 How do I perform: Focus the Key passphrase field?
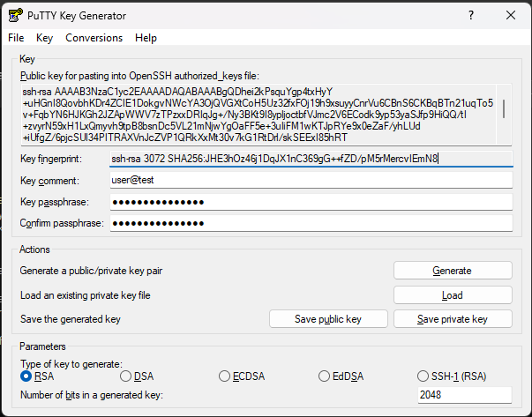click(311, 202)
